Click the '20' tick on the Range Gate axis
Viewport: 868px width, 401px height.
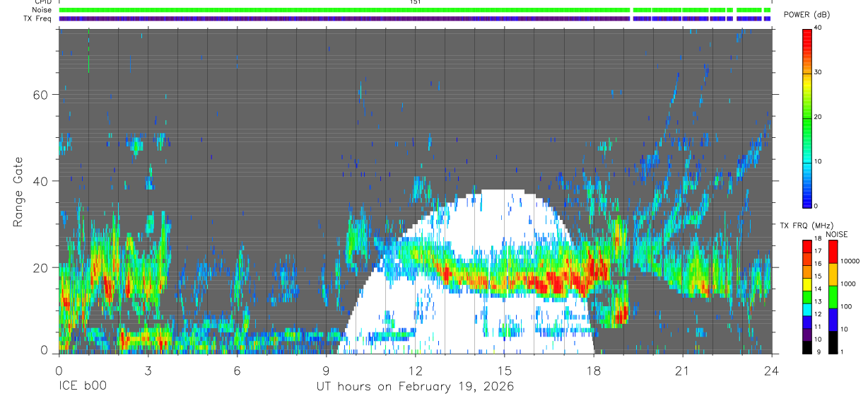pyautogui.click(x=42, y=267)
